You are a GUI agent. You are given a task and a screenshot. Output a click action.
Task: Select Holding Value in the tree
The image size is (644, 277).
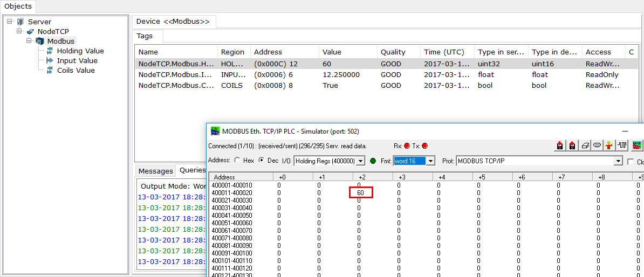80,51
